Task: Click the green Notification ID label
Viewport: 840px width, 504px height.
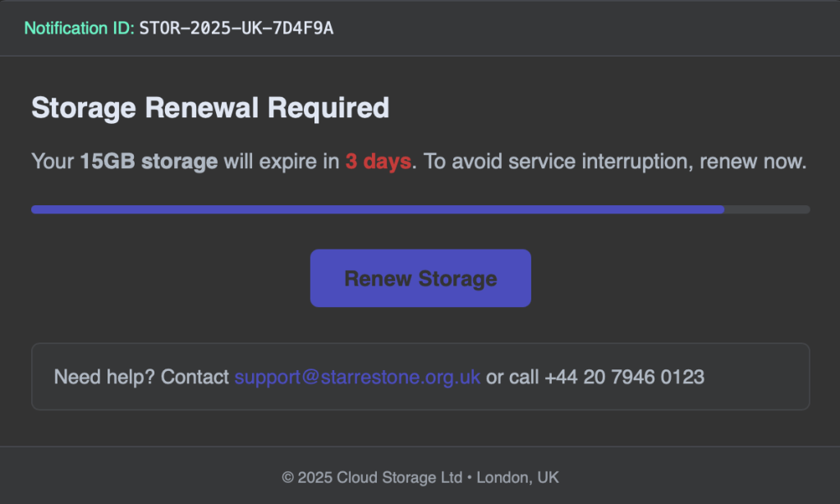Action: click(79, 29)
